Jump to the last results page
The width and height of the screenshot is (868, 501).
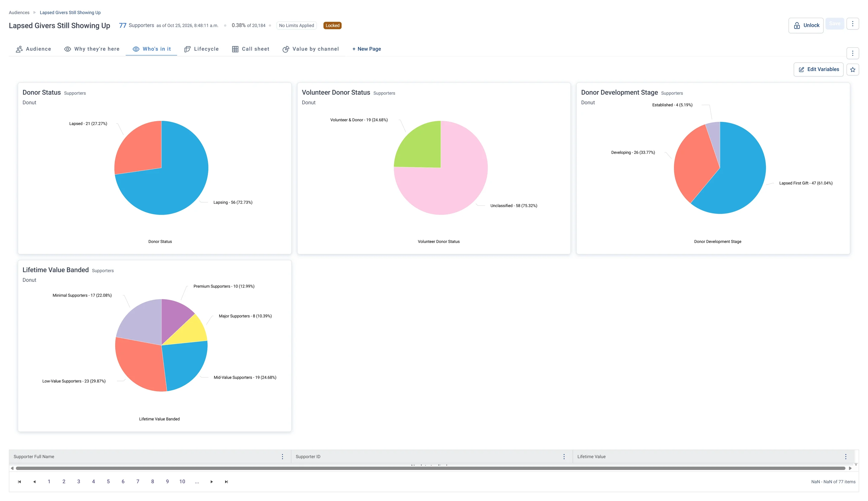pyautogui.click(x=226, y=482)
